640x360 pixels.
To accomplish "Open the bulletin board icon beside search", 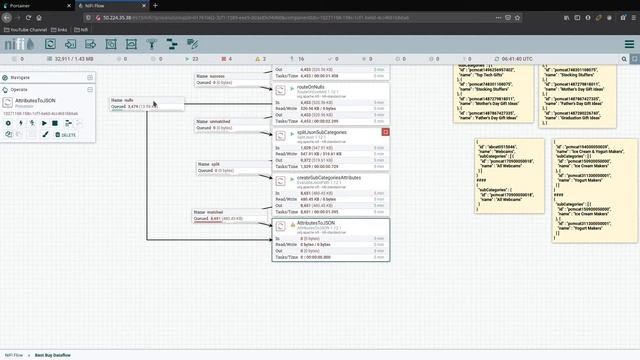I will coord(635,59).
